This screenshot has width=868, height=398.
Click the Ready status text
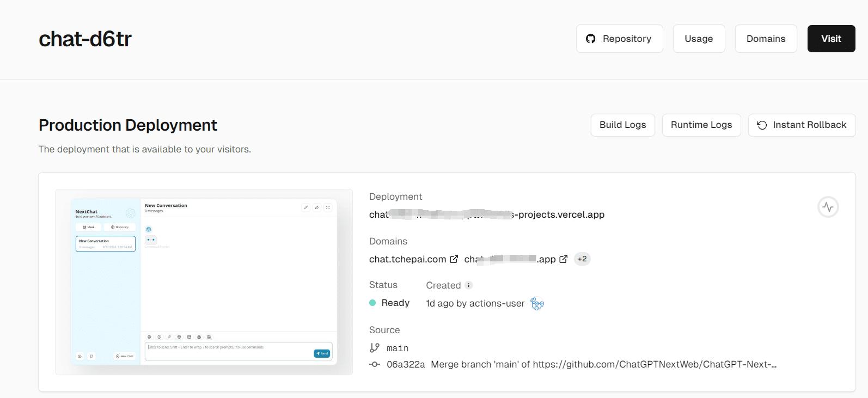(x=395, y=303)
